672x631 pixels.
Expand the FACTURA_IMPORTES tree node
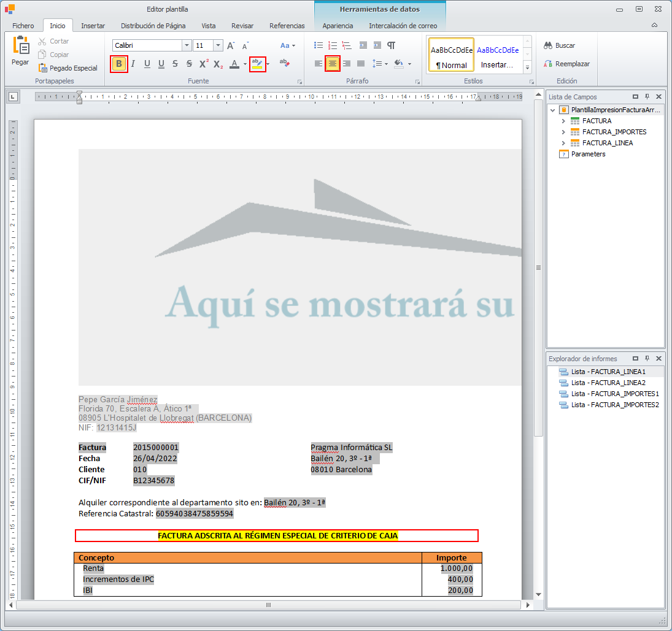563,132
